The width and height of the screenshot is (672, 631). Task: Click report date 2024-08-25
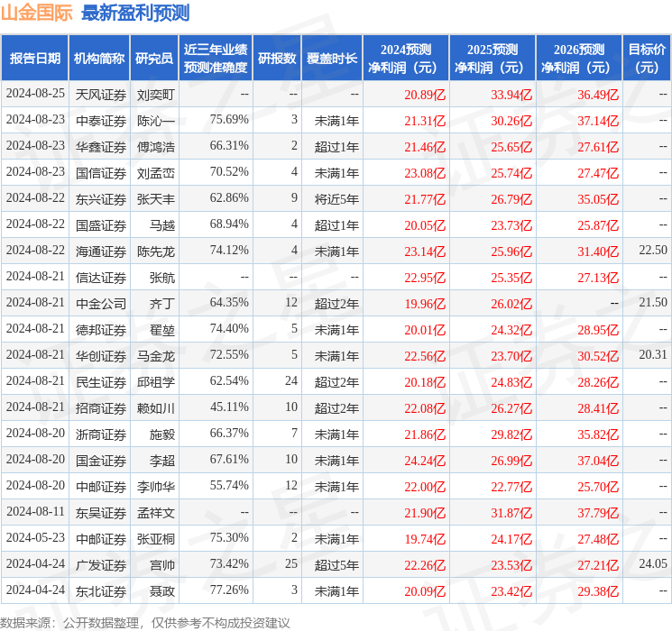pyautogui.click(x=35, y=94)
